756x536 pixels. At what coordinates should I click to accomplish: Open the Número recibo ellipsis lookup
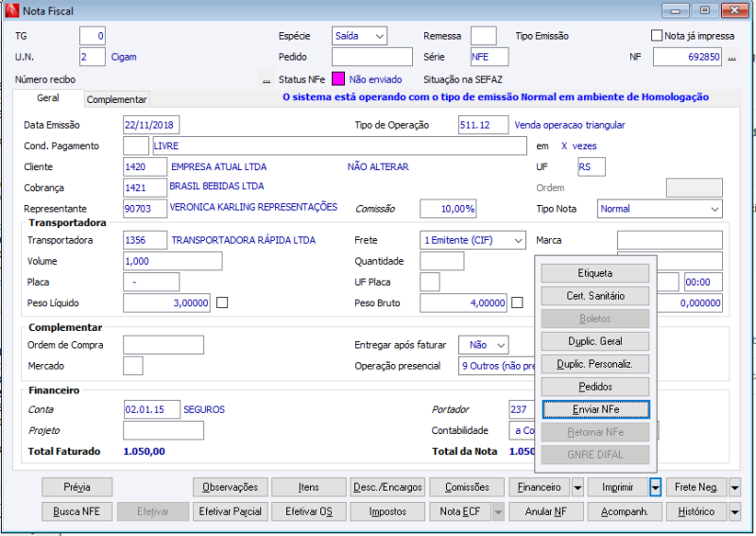(266, 80)
